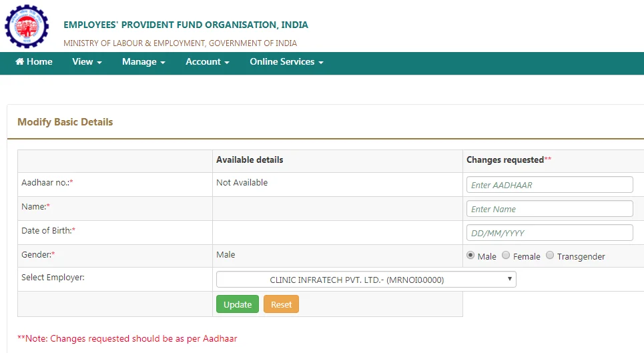Click the 'Name:' row label
The height and width of the screenshot is (353, 644).
36,206
